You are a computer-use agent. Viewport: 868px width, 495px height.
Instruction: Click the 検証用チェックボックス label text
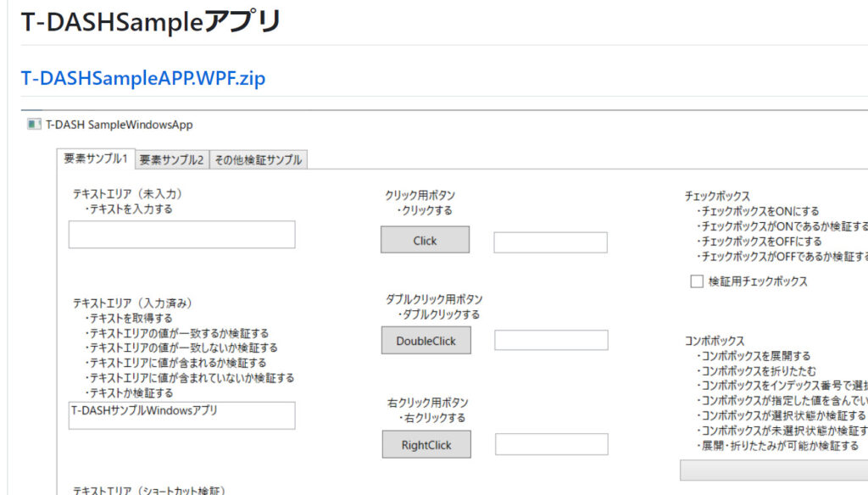tap(758, 281)
